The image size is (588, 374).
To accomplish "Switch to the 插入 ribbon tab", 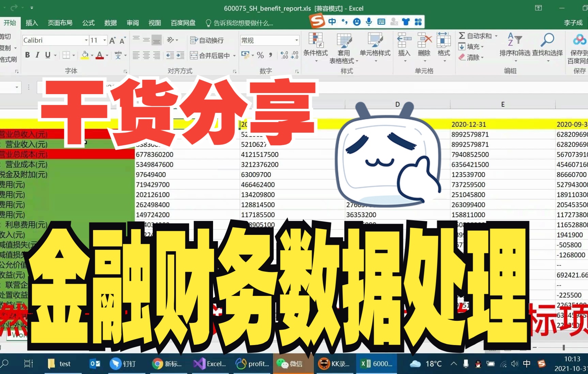I will click(32, 23).
